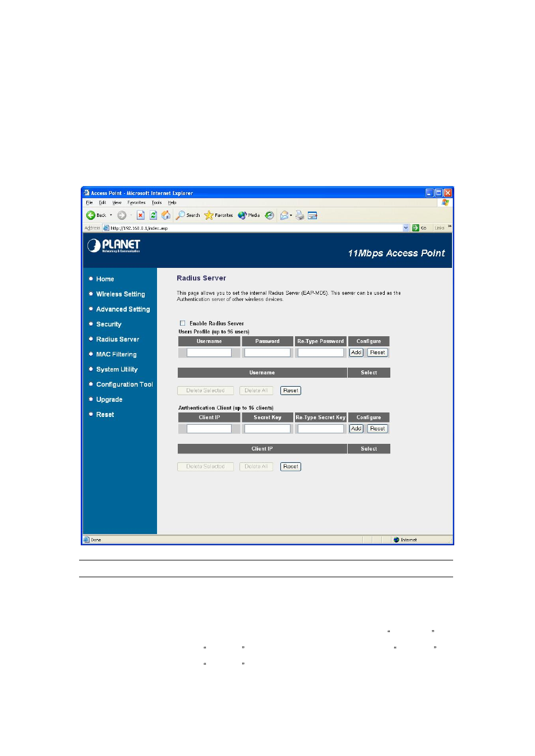This screenshot has width=535, height=756.
Task: Open the address bar dropdown arrow
Action: point(406,228)
